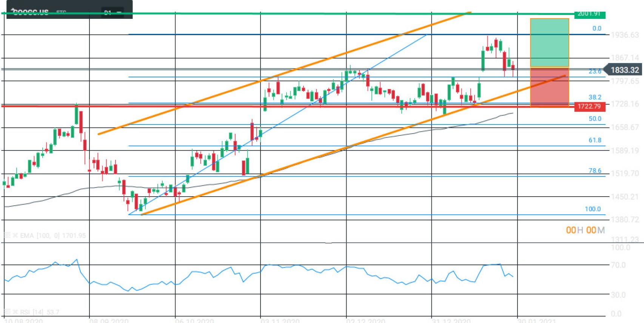Select the Fibonacci 78.6 level label
644x323 pixels.
tap(595, 171)
